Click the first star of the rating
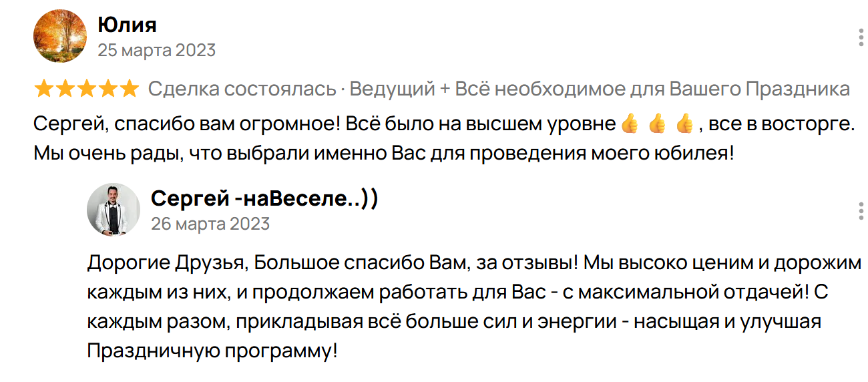The height and width of the screenshot is (382, 868). click(x=43, y=89)
